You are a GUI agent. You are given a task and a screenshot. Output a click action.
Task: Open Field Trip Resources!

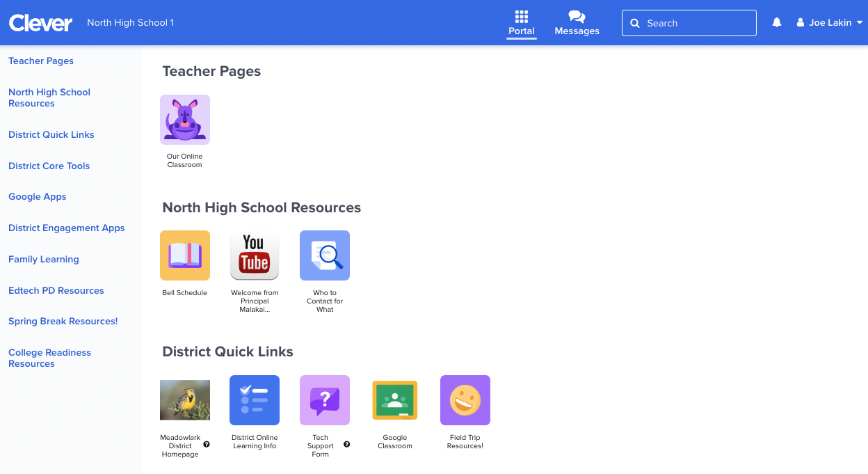pyautogui.click(x=465, y=400)
